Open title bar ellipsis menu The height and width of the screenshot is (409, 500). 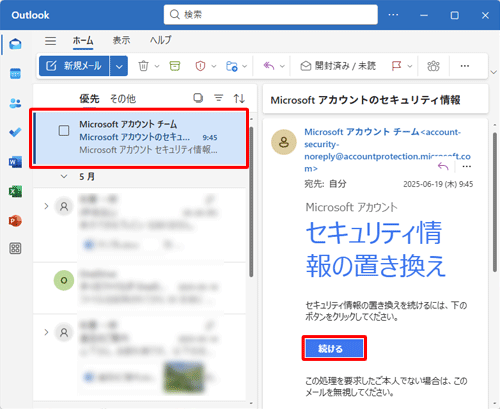click(393, 15)
